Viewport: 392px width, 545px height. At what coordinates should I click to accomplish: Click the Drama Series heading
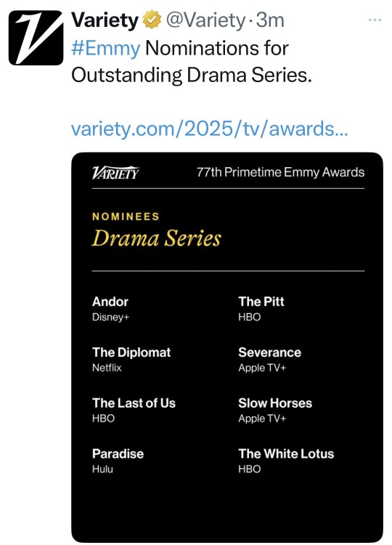156,238
